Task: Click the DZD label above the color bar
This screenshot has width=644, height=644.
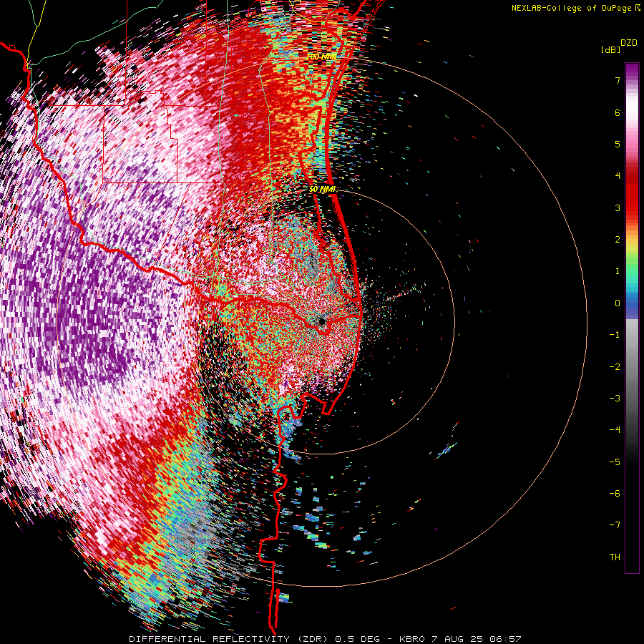Action: click(x=629, y=43)
